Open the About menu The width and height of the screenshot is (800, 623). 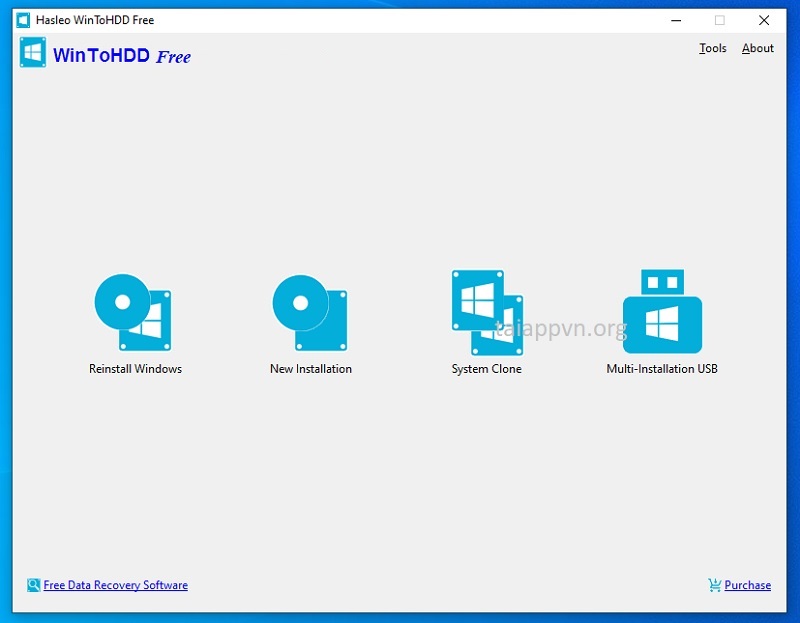tap(757, 48)
